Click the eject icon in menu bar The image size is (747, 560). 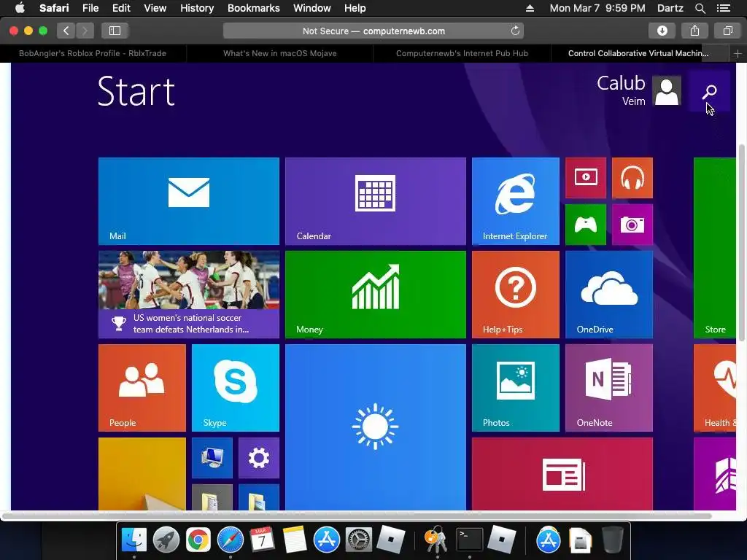pyautogui.click(x=530, y=8)
